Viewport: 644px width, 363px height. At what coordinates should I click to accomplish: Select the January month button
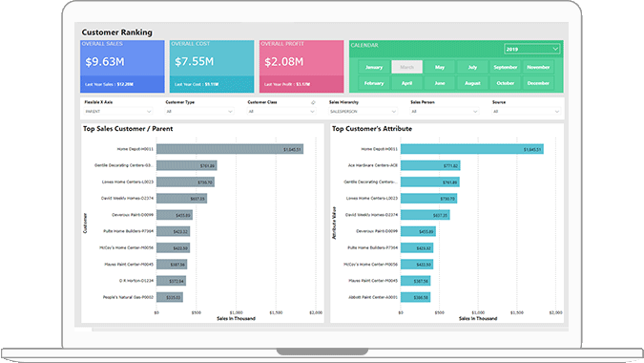pos(374,67)
